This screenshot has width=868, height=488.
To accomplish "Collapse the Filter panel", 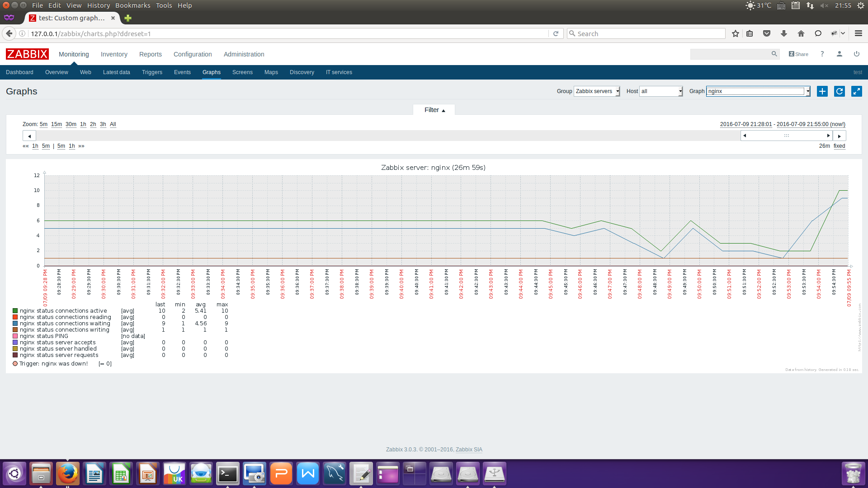I will tap(434, 110).
